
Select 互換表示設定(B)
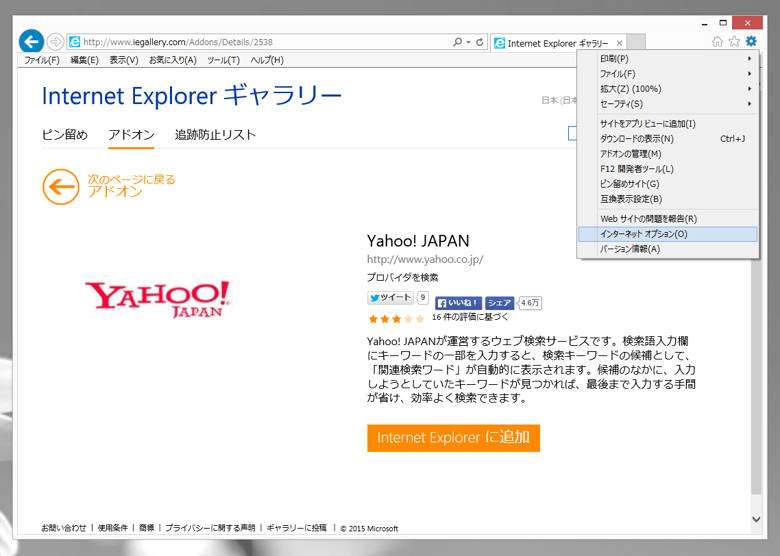(668, 199)
